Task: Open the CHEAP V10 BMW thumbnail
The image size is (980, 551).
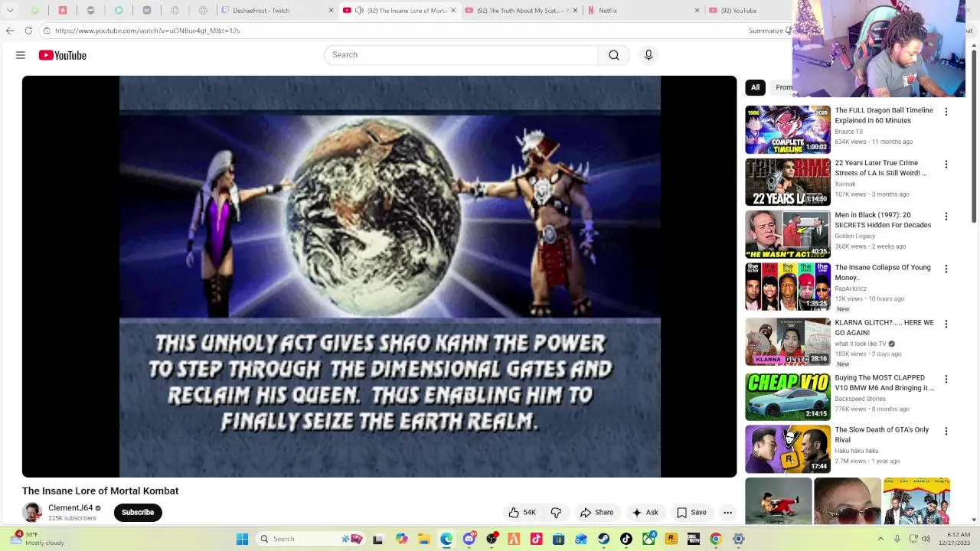Action: pyautogui.click(x=788, y=396)
